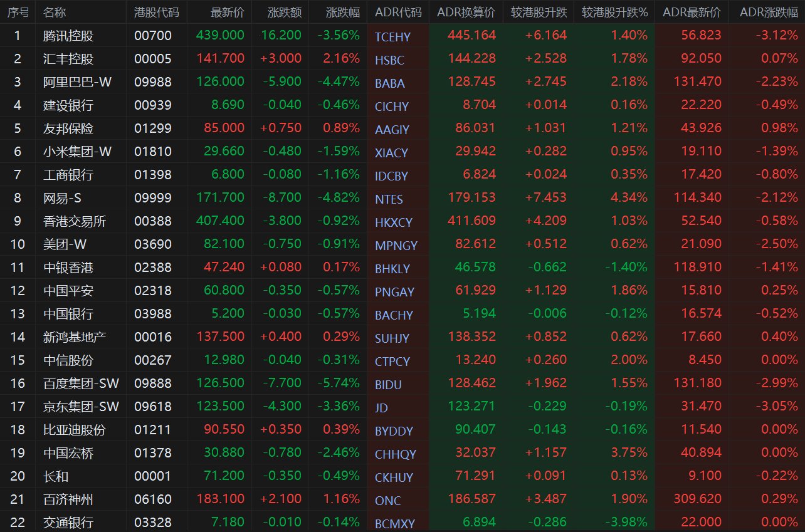Select stock code 06160
This screenshot has width=805, height=532.
click(x=153, y=499)
